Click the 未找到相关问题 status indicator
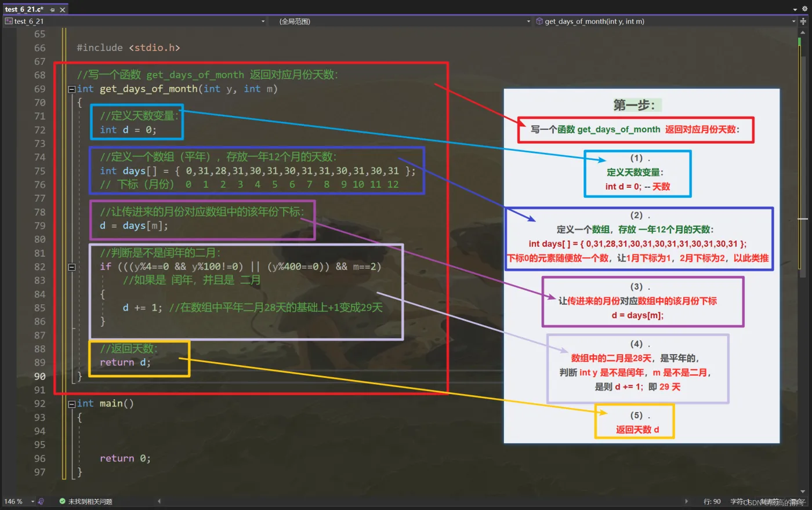 pyautogui.click(x=90, y=501)
